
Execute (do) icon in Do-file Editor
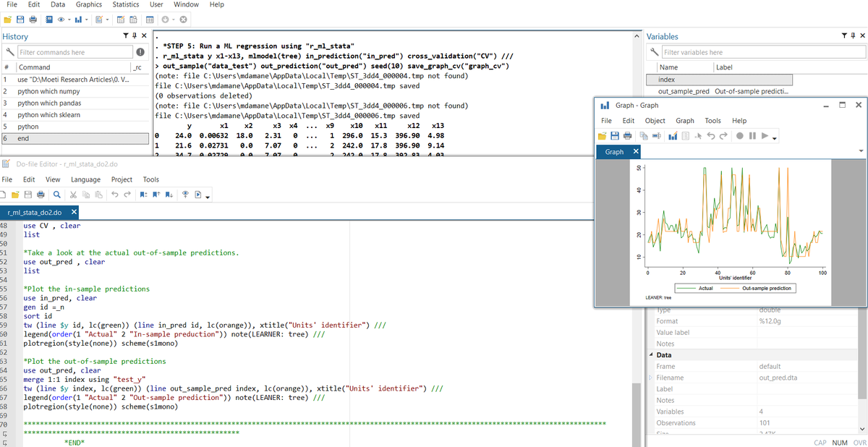pos(197,195)
